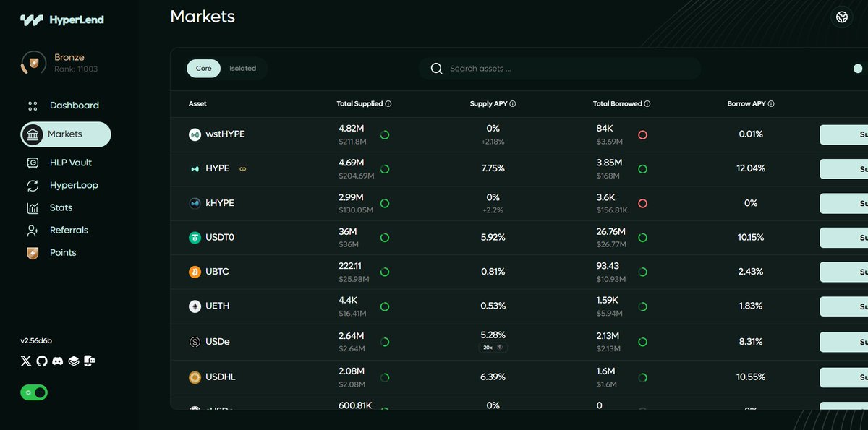Click the red ring beside kHYPE total borrowed
Viewport: 868px width, 430px height.
coord(642,203)
